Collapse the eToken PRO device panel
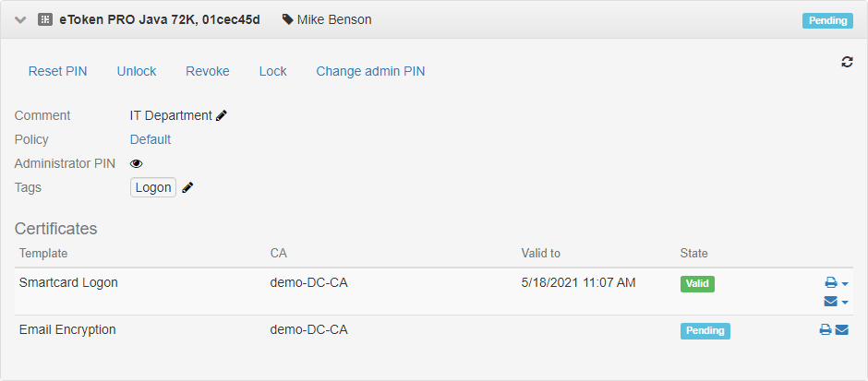868x381 pixels. tap(20, 19)
